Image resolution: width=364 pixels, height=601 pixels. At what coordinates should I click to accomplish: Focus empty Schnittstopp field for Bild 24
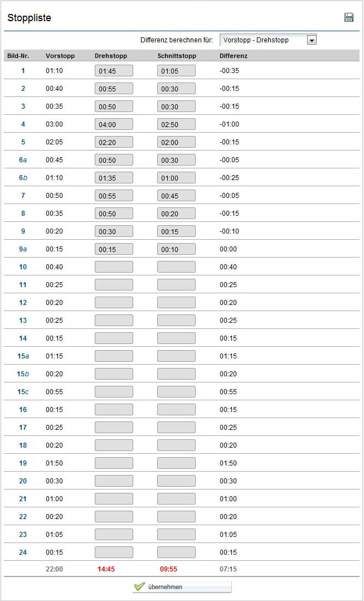tap(176, 552)
